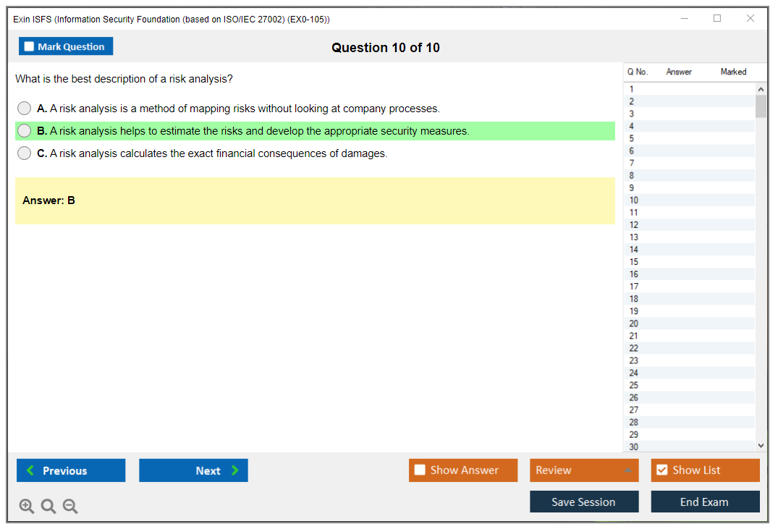Go to the next question

(193, 470)
